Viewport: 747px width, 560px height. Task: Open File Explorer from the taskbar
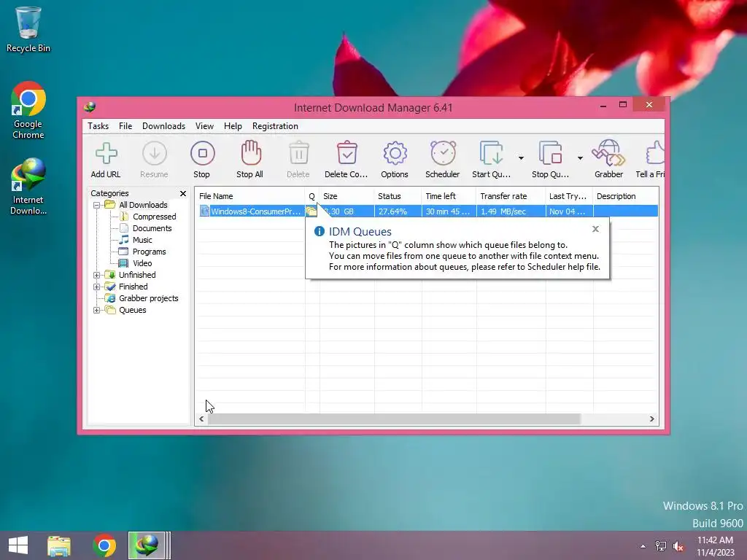click(x=59, y=545)
